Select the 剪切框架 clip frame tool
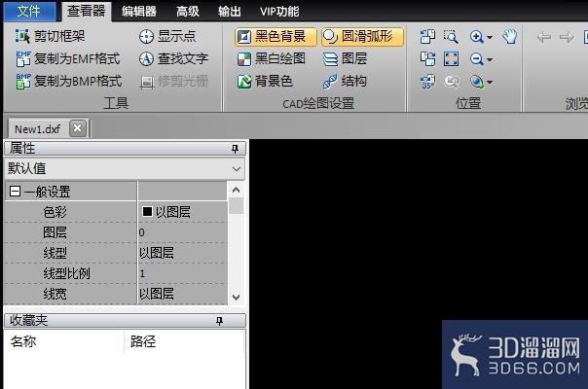The width and height of the screenshot is (588, 389). (50, 36)
